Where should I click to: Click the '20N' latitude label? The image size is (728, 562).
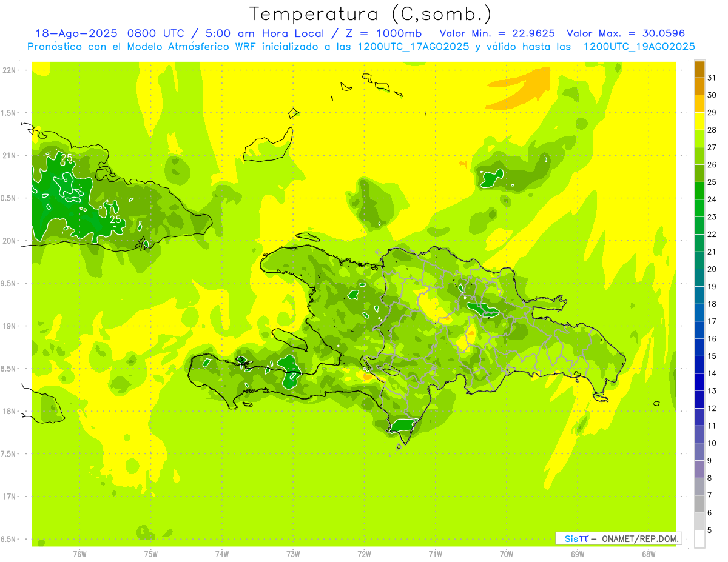click(9, 241)
